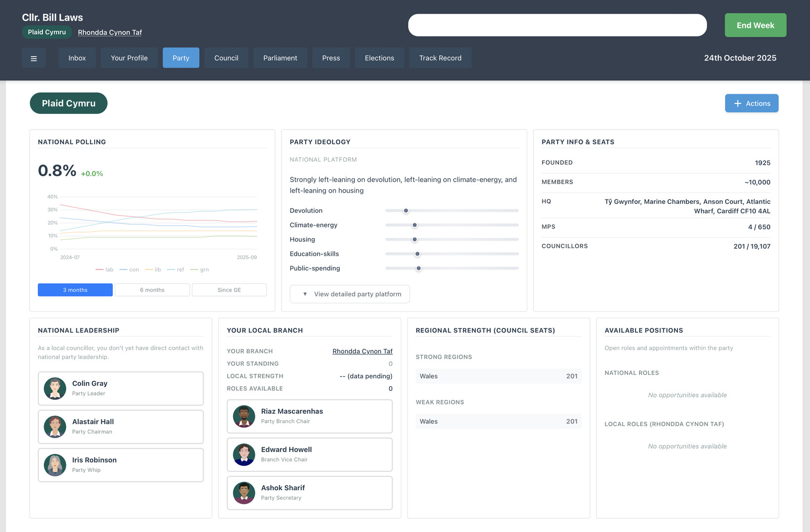Click Iris Robinson's avatar

click(55, 465)
